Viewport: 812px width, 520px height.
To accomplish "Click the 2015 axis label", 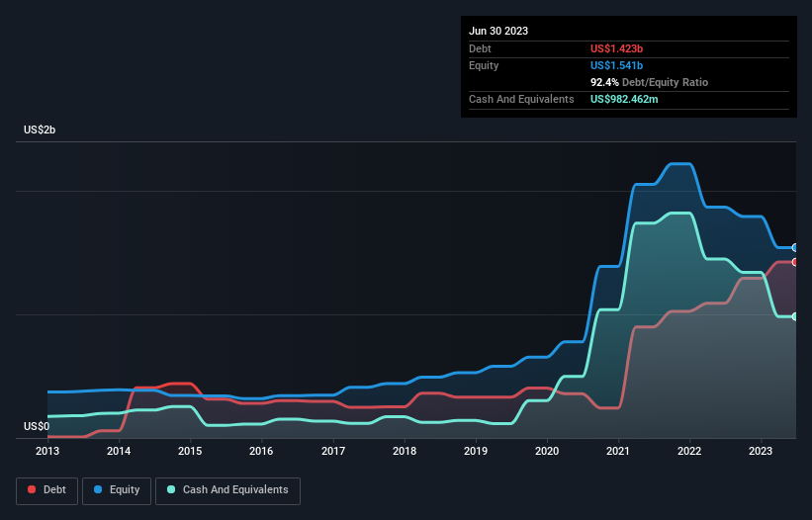I will [190, 451].
